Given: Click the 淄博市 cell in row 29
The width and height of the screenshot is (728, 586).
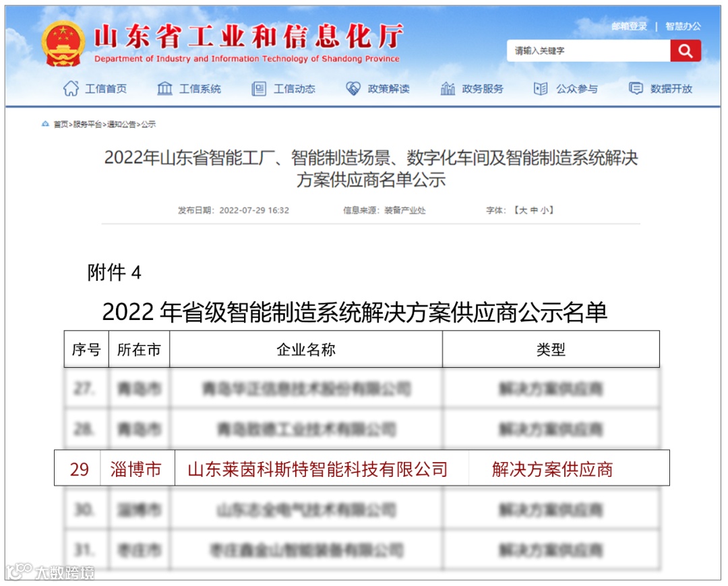Looking at the screenshot, I should pyautogui.click(x=136, y=469).
